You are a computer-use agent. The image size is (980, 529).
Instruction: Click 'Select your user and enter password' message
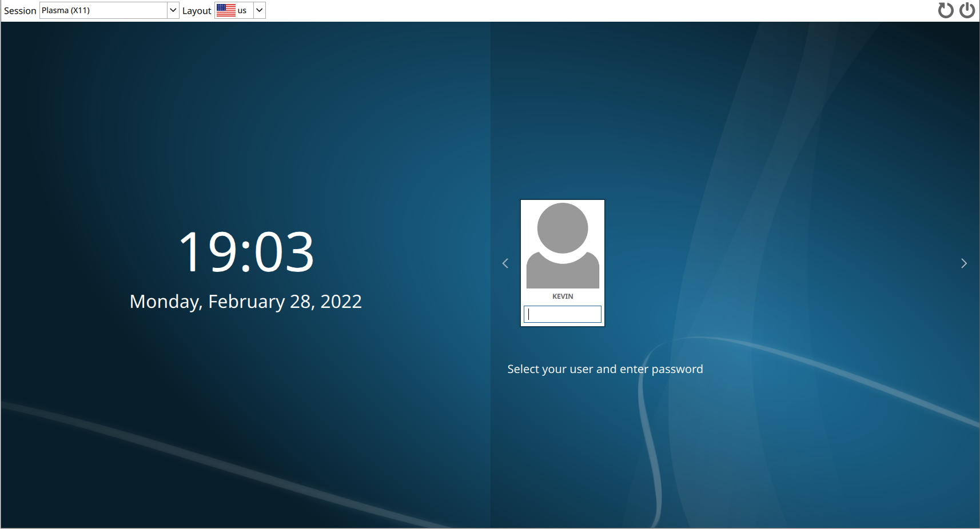pyautogui.click(x=605, y=370)
